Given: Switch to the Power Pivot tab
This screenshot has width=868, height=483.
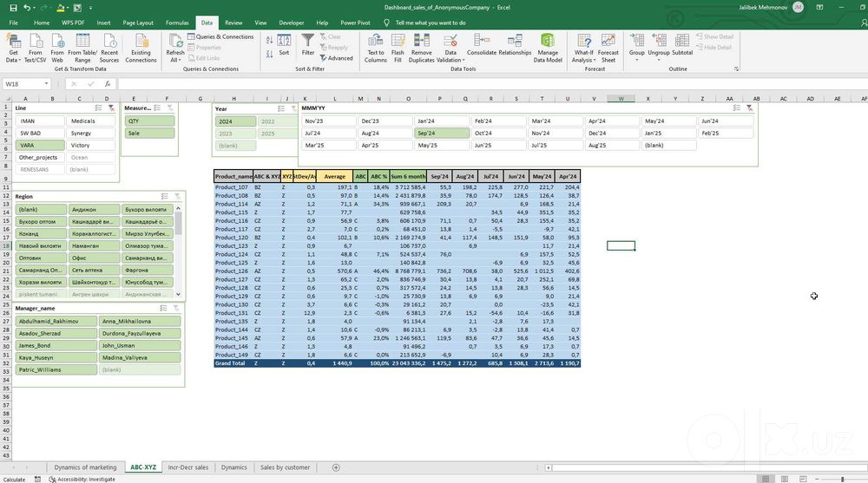Looking at the screenshot, I should click(x=355, y=23).
